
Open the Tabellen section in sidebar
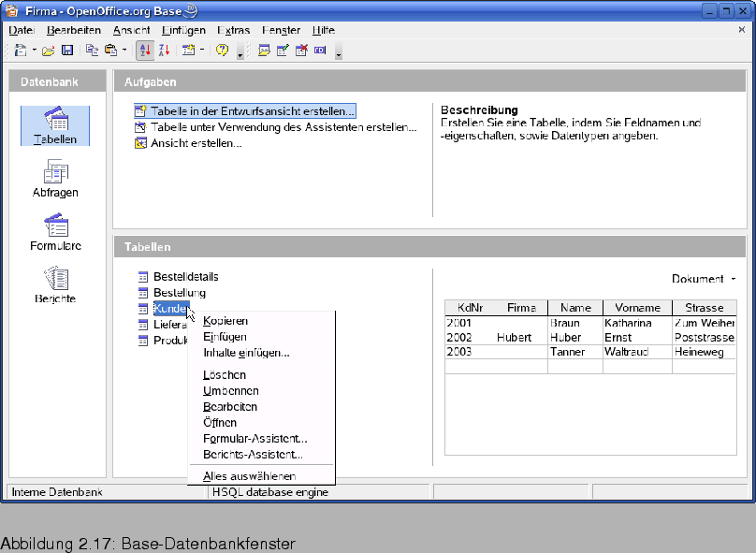[53, 126]
